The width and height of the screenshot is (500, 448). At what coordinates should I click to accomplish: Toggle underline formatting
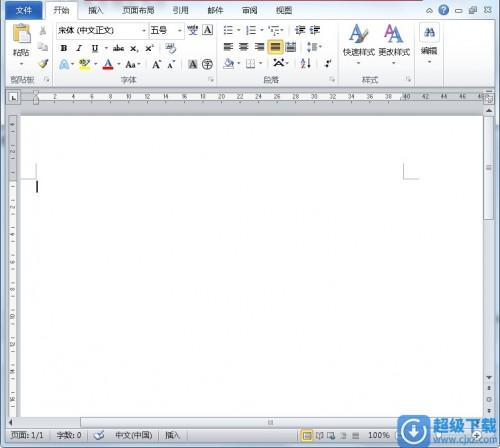click(95, 48)
